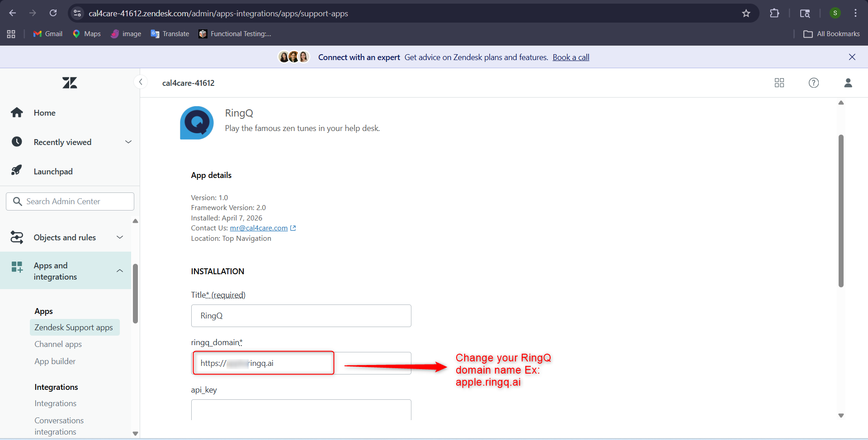Reload the current Zendesk page
868x440 pixels.
coord(53,13)
